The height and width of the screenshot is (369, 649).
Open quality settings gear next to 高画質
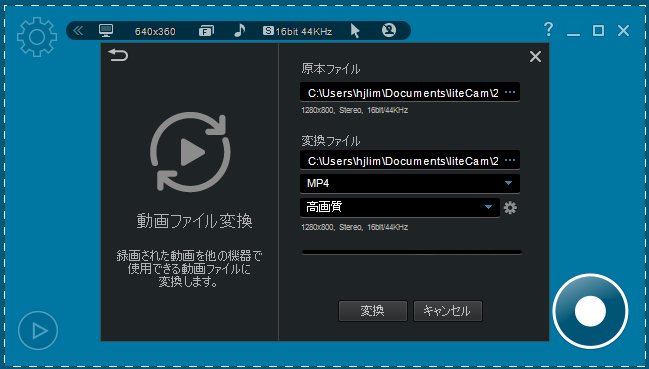pos(510,207)
